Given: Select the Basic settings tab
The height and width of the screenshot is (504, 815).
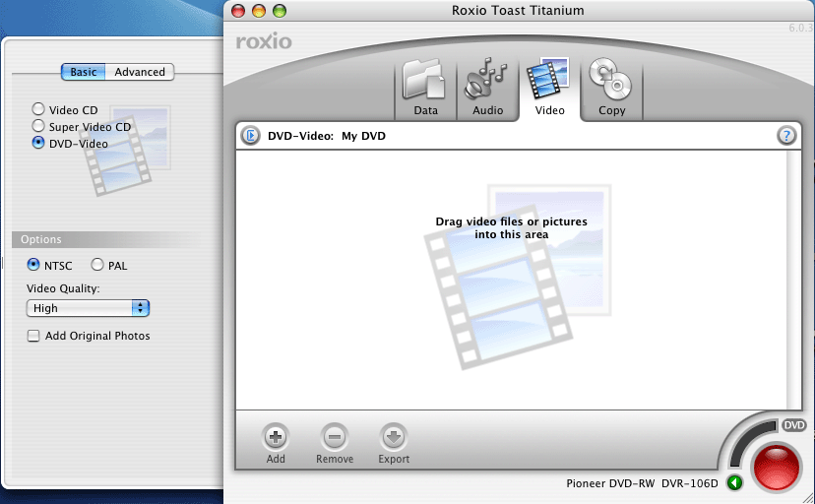Looking at the screenshot, I should pos(83,72).
